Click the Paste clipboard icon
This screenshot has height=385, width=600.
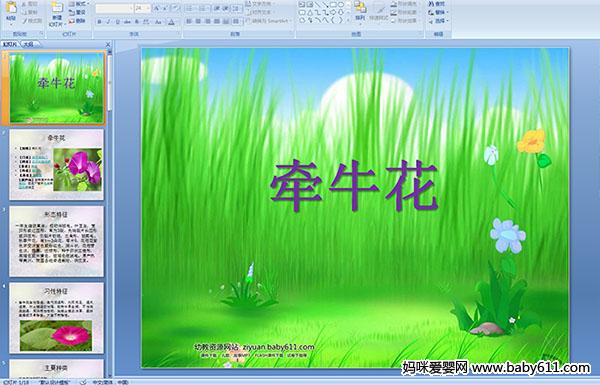pyautogui.click(x=11, y=8)
